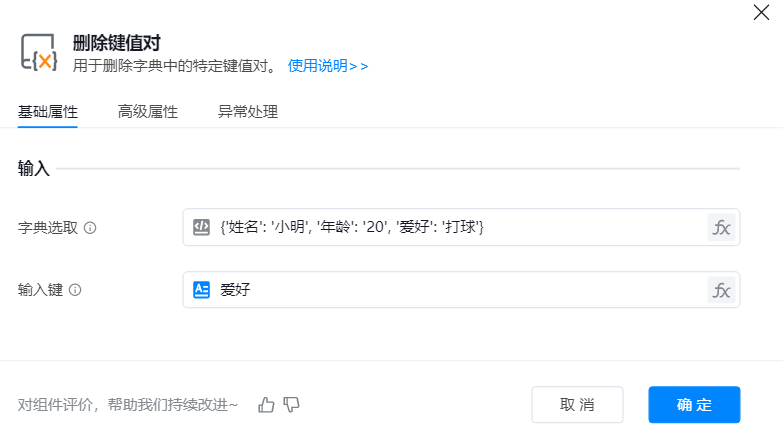Switch to the 高级属性 tab
783x439 pixels.
[148, 112]
